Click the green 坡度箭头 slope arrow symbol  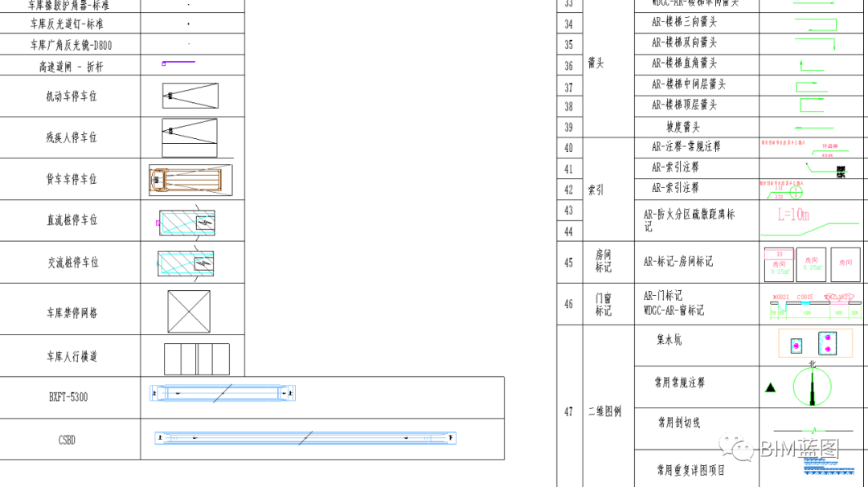click(813, 128)
